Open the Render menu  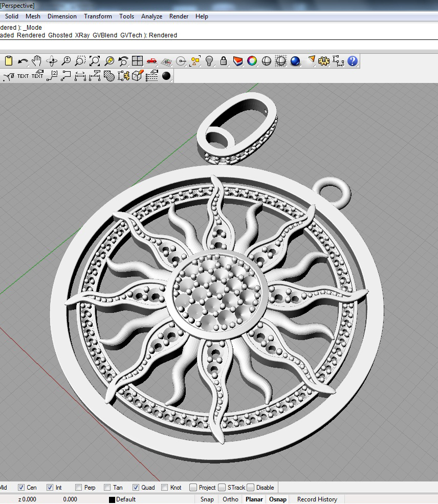[179, 16]
